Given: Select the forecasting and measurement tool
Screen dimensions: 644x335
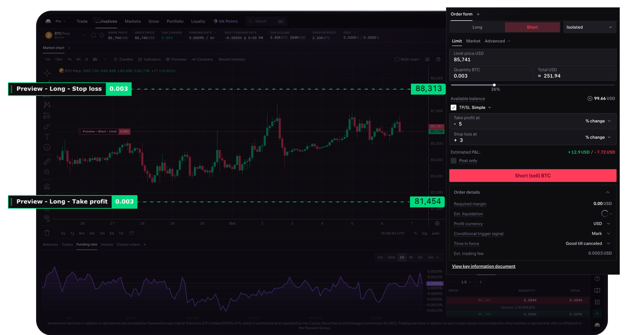Looking at the screenshot, I should coord(47,115).
